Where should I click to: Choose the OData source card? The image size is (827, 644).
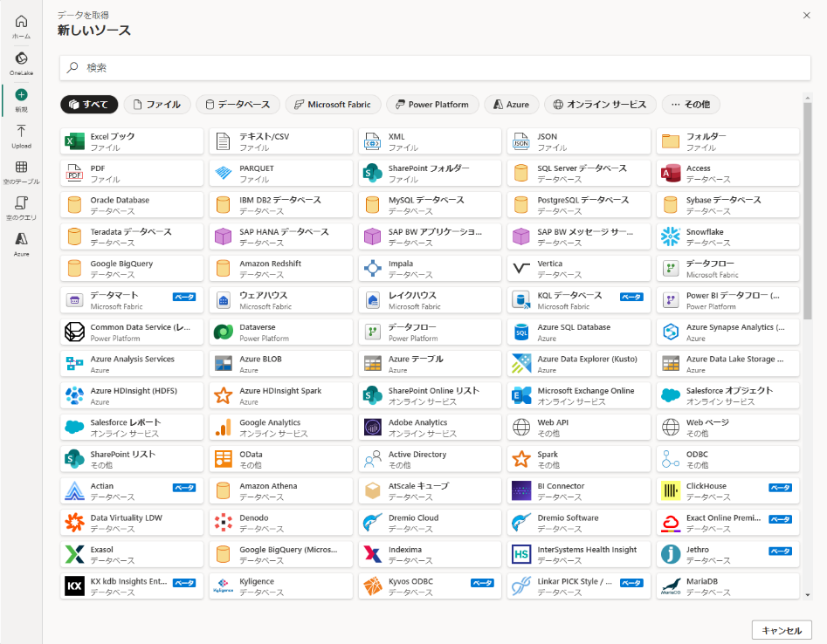click(x=281, y=459)
